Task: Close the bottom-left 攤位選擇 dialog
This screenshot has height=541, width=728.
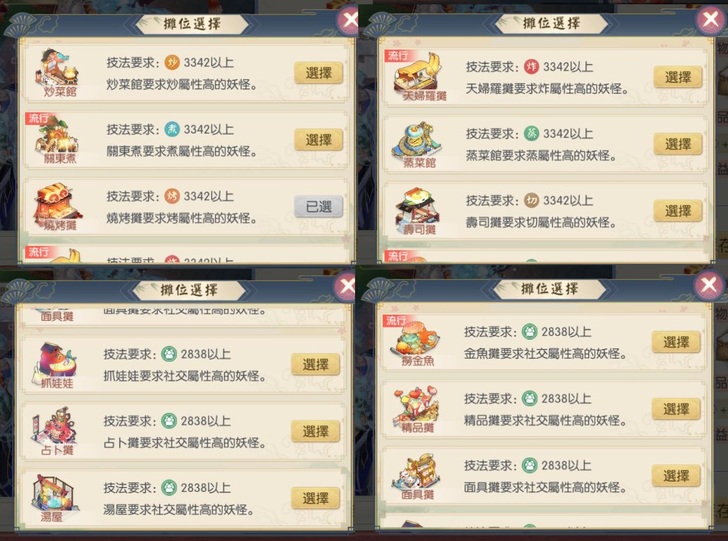Action: tap(346, 286)
